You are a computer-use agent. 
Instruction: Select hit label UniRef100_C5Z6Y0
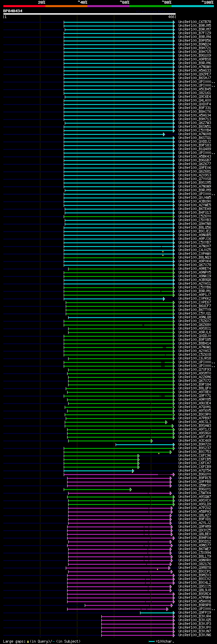coord(195,216)
